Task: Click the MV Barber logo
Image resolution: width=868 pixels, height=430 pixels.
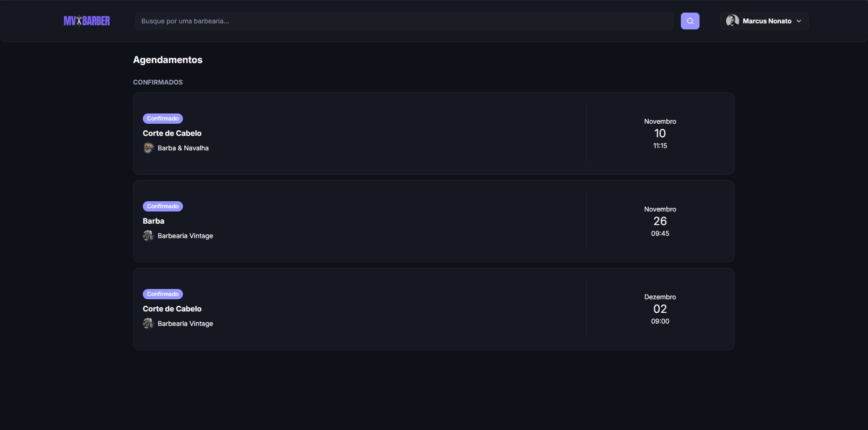Action: coord(87,21)
